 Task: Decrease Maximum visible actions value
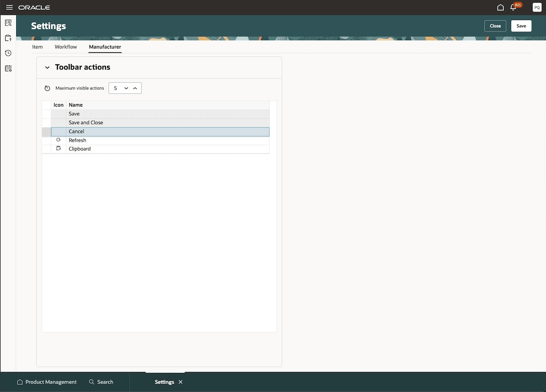coord(126,88)
